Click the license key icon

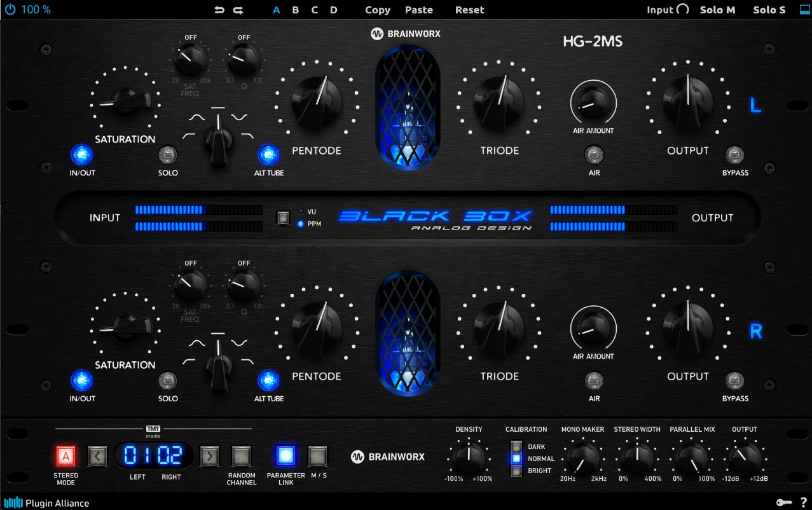[783, 502]
